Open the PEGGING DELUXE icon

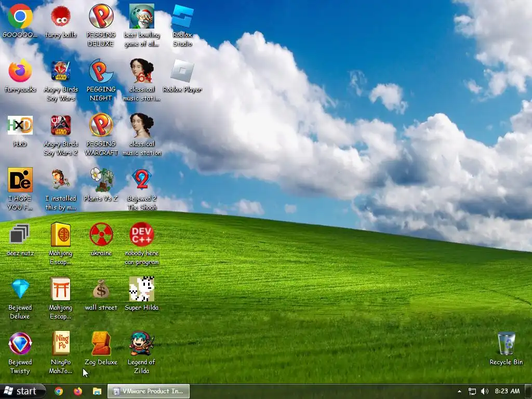tap(101, 16)
